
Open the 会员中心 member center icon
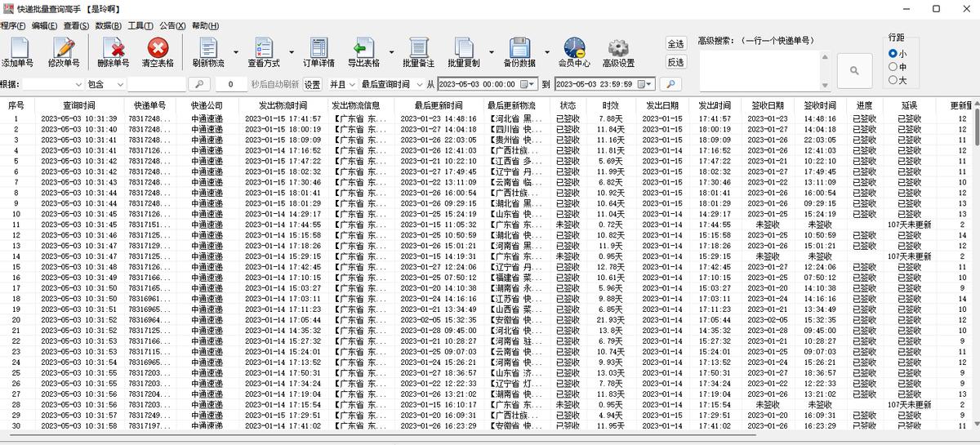[x=574, y=47]
